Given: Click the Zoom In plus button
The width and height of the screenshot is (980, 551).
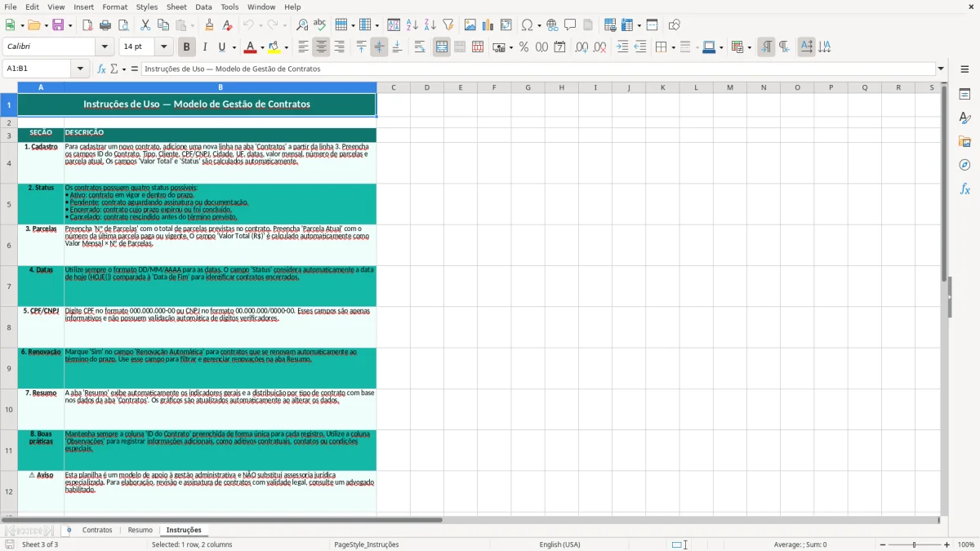Looking at the screenshot, I should (947, 544).
